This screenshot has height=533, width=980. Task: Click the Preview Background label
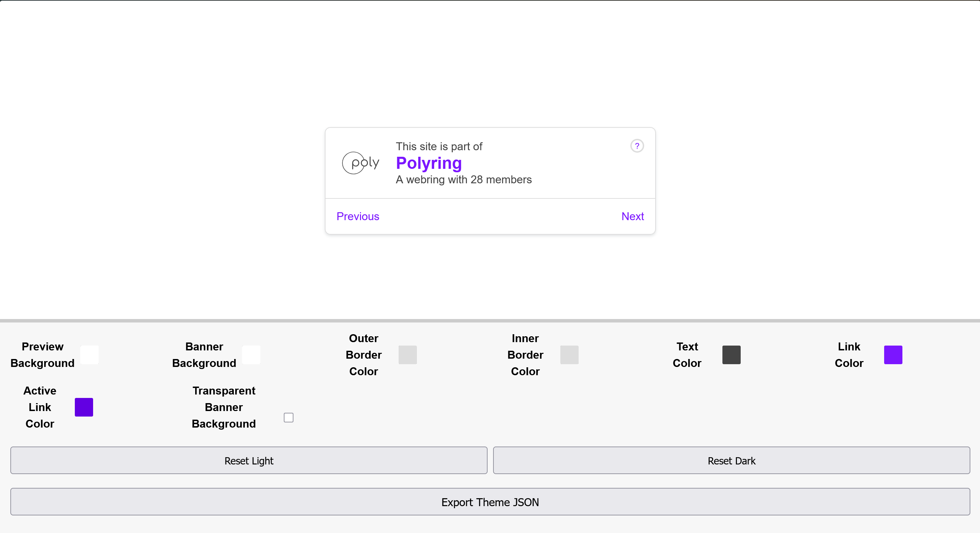pyautogui.click(x=43, y=355)
